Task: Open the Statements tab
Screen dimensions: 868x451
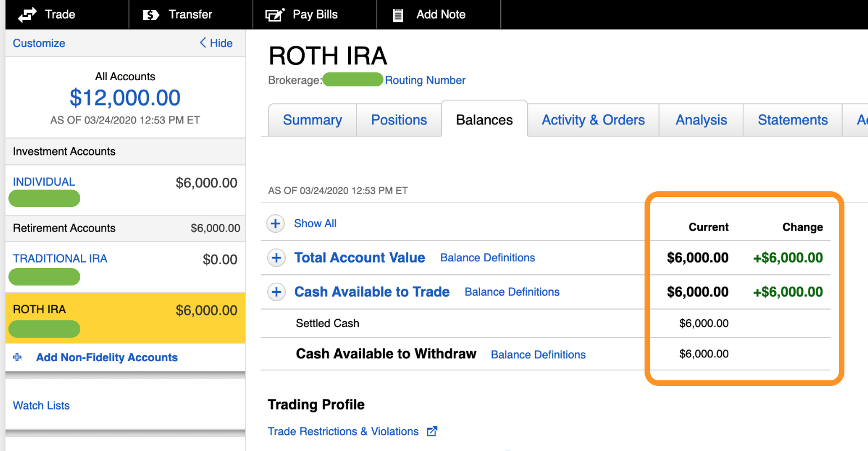Action: click(792, 119)
